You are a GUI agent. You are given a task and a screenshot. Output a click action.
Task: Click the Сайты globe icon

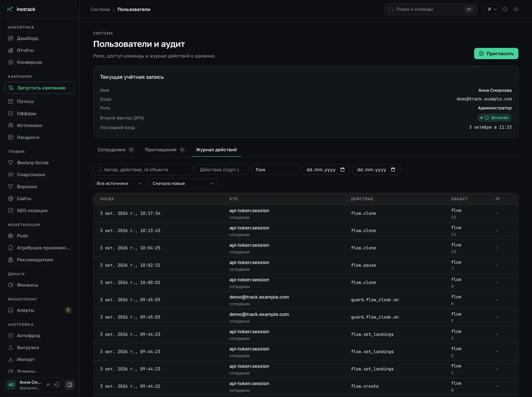pyautogui.click(x=11, y=198)
